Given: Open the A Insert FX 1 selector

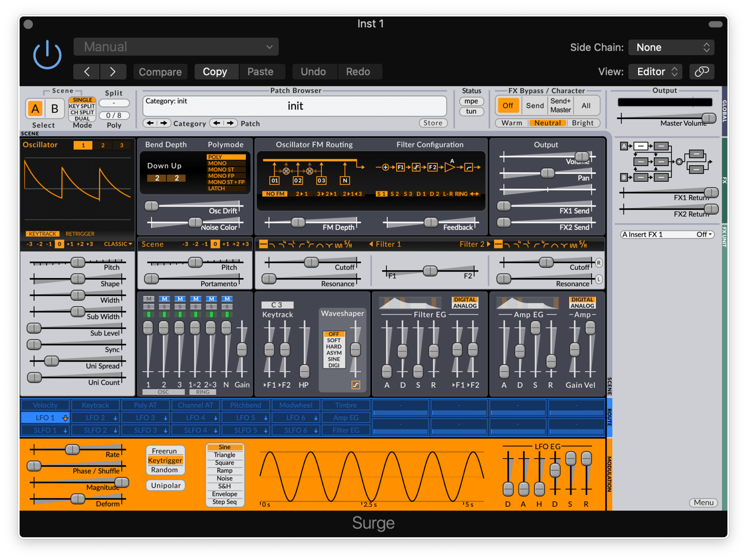Looking at the screenshot, I should (x=642, y=235).
